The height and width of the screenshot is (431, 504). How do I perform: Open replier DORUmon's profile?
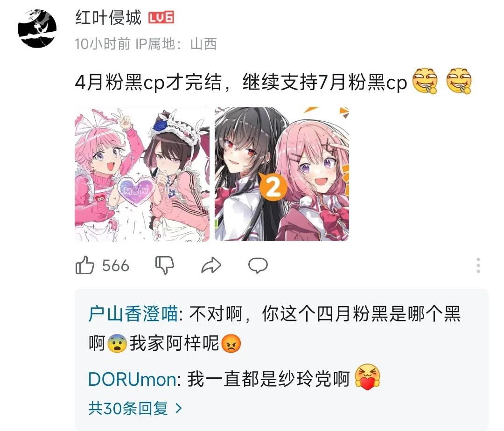pos(132,379)
